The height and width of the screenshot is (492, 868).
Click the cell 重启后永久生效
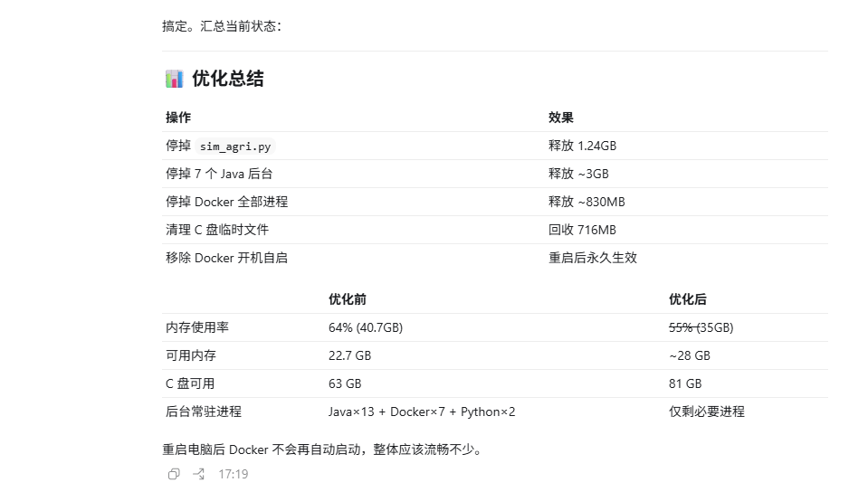(x=592, y=258)
